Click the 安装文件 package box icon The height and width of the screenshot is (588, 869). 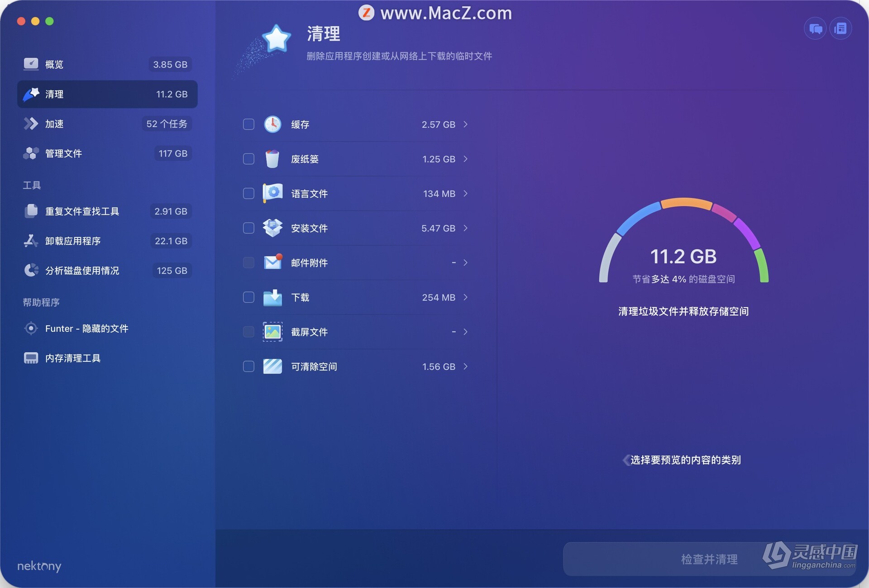(x=272, y=228)
